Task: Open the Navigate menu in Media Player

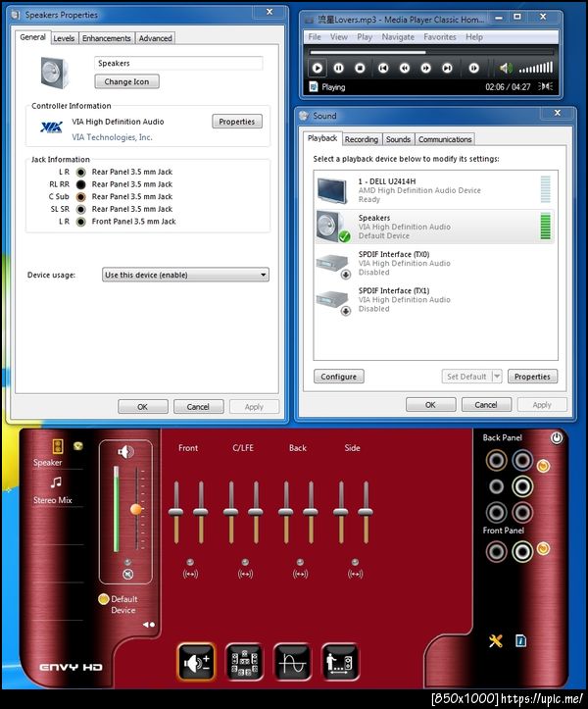Action: coord(398,37)
